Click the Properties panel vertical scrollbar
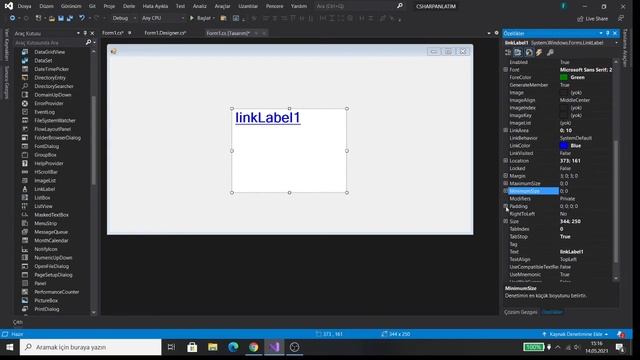This screenshot has height=360, width=640. tap(616, 201)
